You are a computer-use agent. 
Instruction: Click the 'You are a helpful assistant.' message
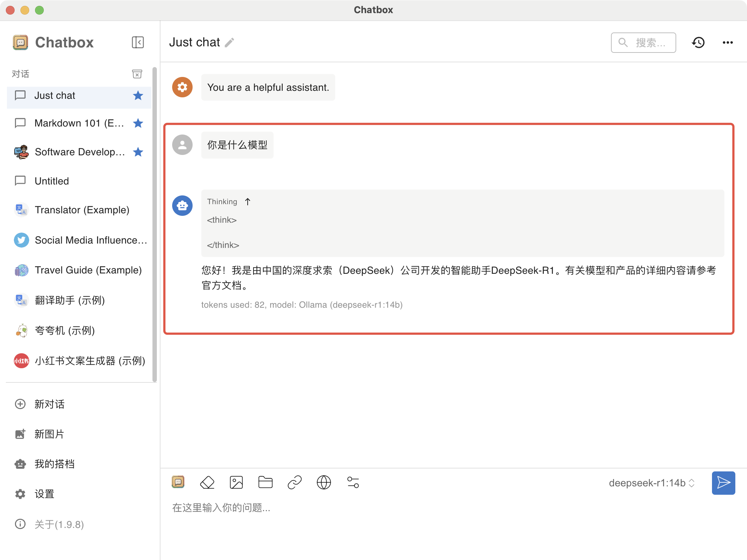[x=268, y=87]
